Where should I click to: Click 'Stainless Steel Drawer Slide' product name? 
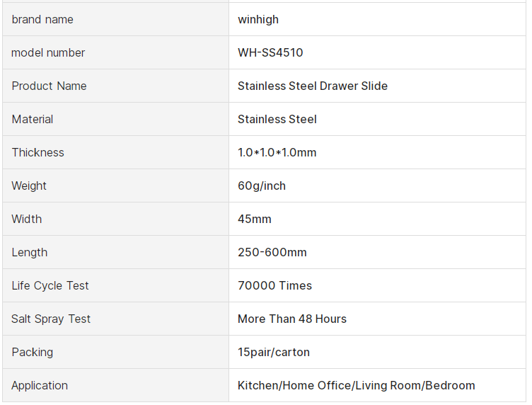coord(313,86)
